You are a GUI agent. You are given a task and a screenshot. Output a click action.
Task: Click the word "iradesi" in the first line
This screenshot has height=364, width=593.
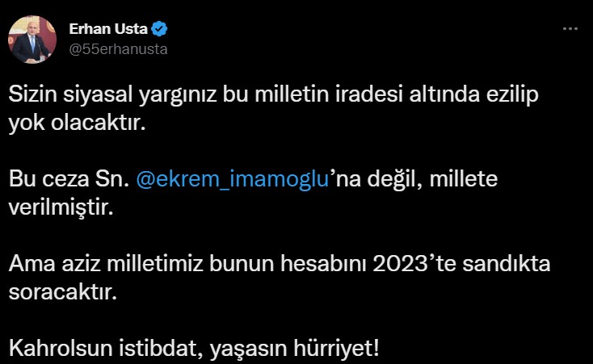point(362,94)
